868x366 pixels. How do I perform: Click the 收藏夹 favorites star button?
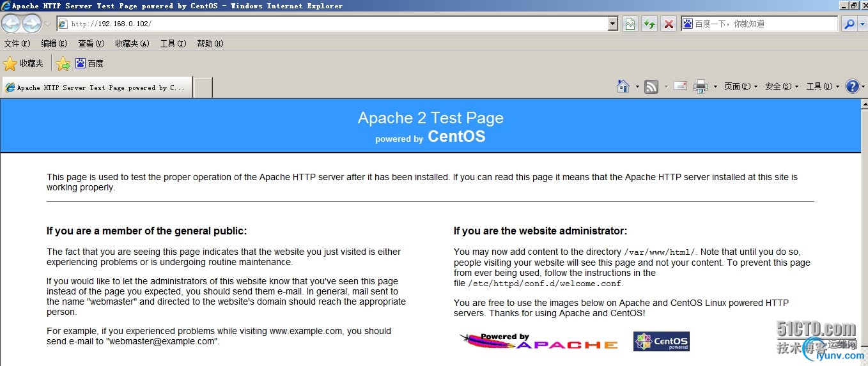(24, 63)
